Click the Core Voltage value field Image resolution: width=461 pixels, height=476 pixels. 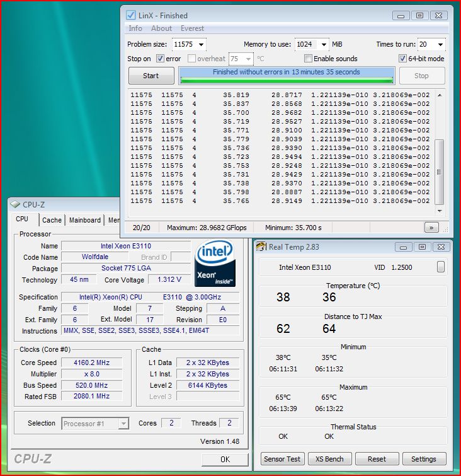tap(169, 279)
